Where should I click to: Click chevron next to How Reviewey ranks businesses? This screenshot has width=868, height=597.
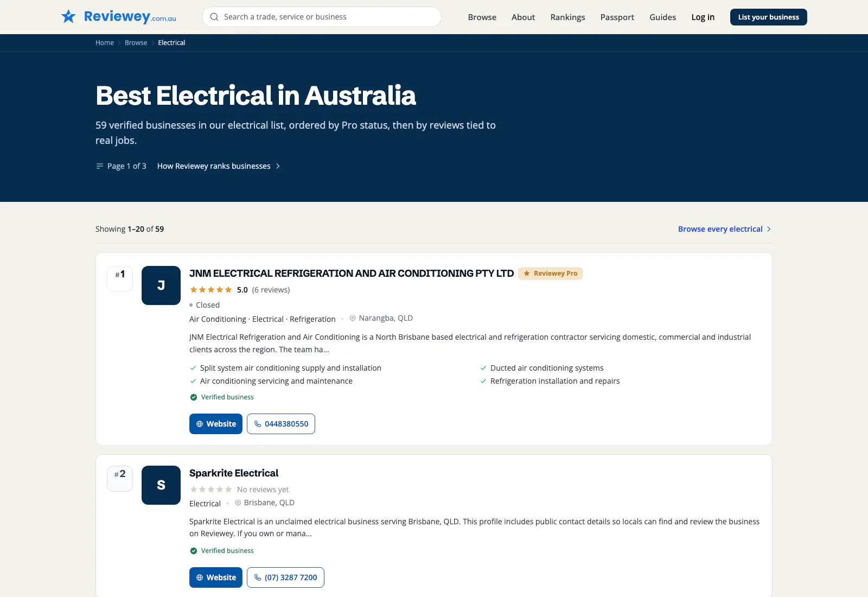(278, 166)
